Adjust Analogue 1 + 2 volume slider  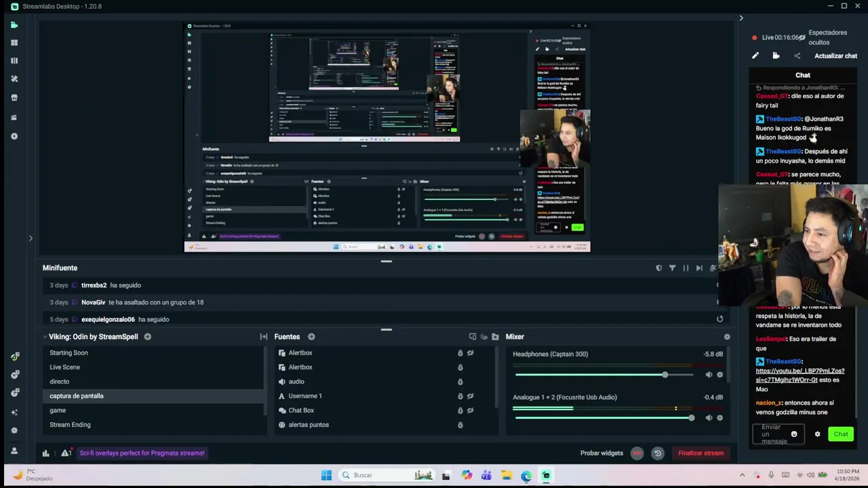pos(604,418)
